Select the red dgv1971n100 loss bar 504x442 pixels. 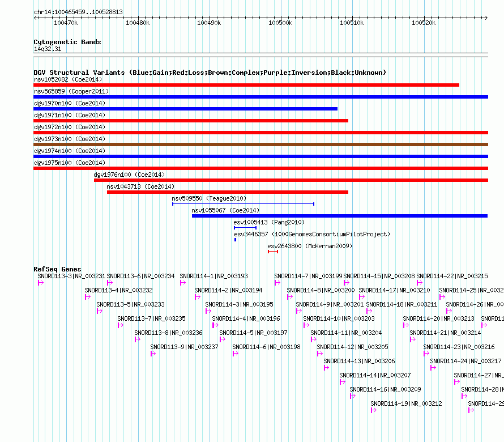[x=191, y=121]
